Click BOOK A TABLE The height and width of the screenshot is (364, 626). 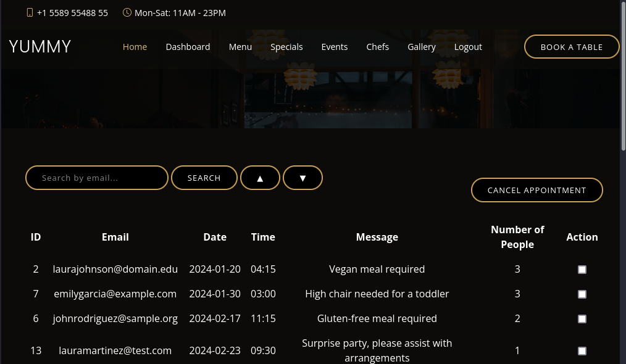[572, 46]
